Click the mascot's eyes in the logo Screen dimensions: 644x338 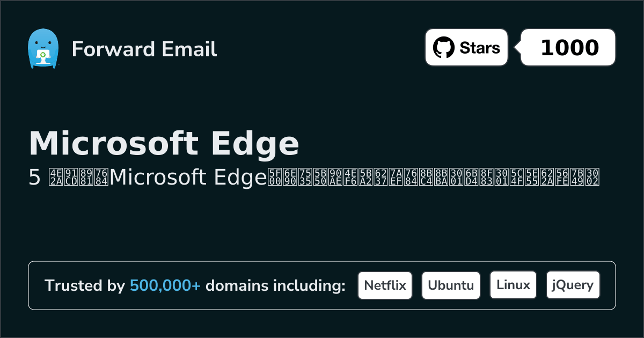42,43
